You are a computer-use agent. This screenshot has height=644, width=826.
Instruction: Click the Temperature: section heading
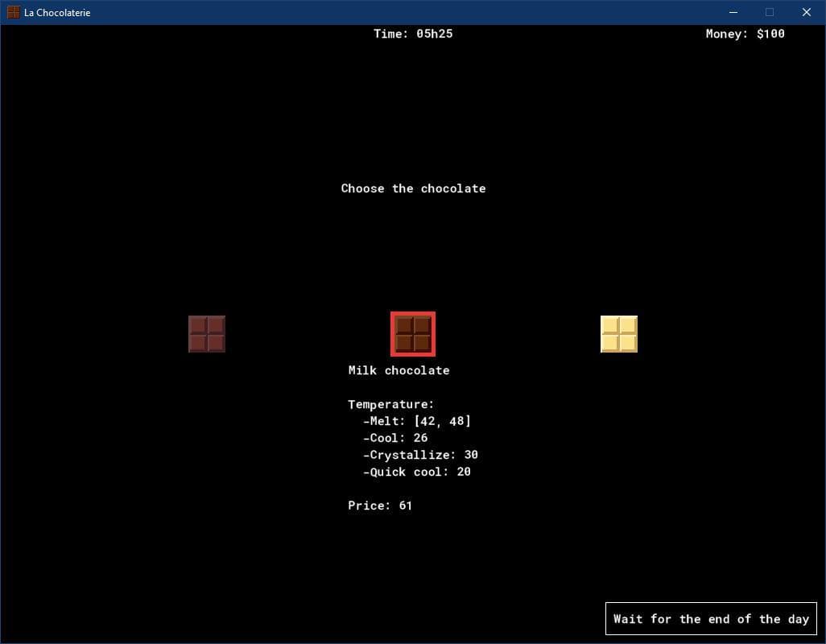click(391, 404)
